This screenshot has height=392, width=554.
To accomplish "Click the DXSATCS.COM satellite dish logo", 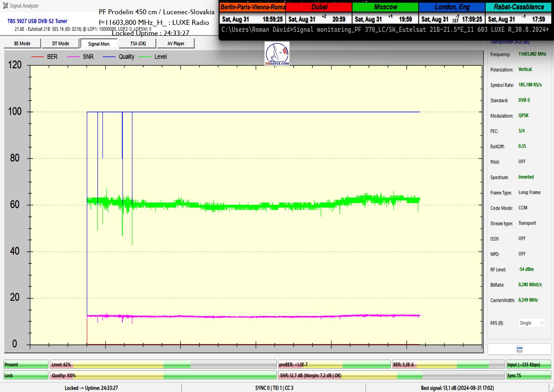I will point(277,54).
